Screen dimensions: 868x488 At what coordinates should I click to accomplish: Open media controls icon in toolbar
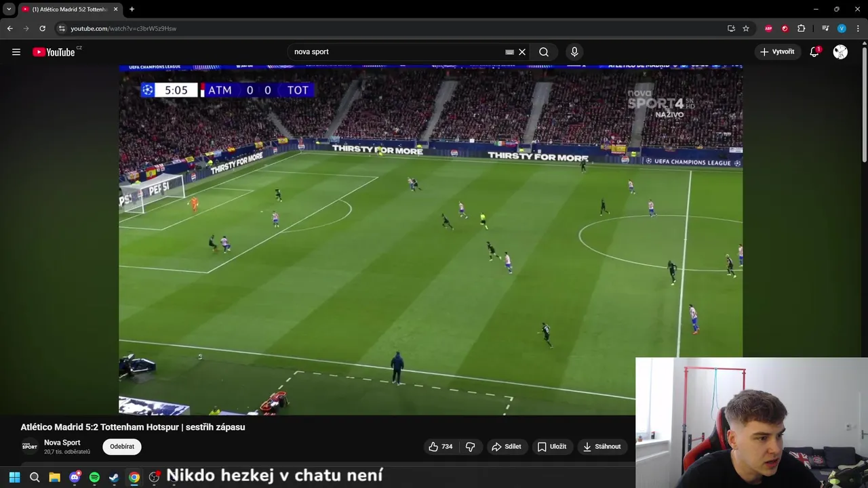[825, 28]
